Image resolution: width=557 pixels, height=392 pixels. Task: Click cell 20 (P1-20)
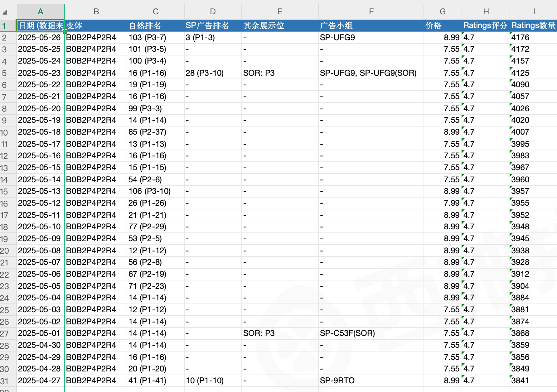(x=156, y=369)
